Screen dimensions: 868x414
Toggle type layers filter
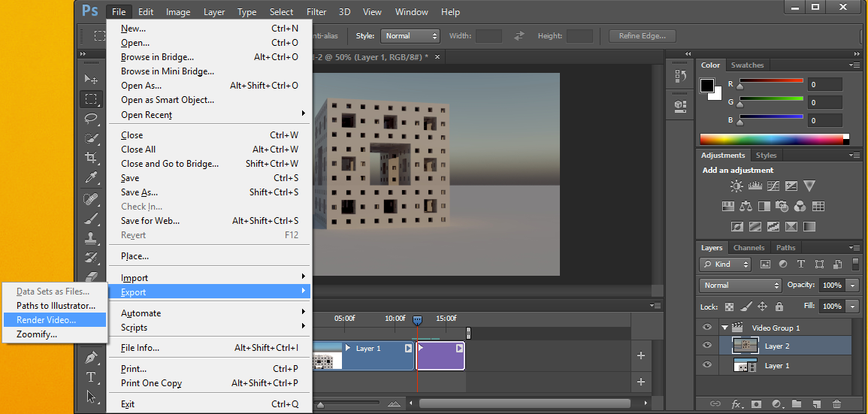[x=800, y=264]
